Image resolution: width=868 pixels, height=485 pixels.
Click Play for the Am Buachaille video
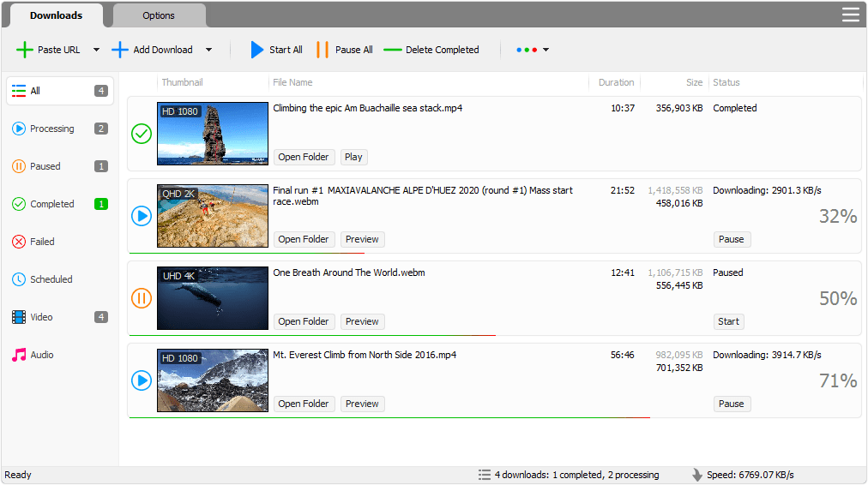(x=353, y=157)
